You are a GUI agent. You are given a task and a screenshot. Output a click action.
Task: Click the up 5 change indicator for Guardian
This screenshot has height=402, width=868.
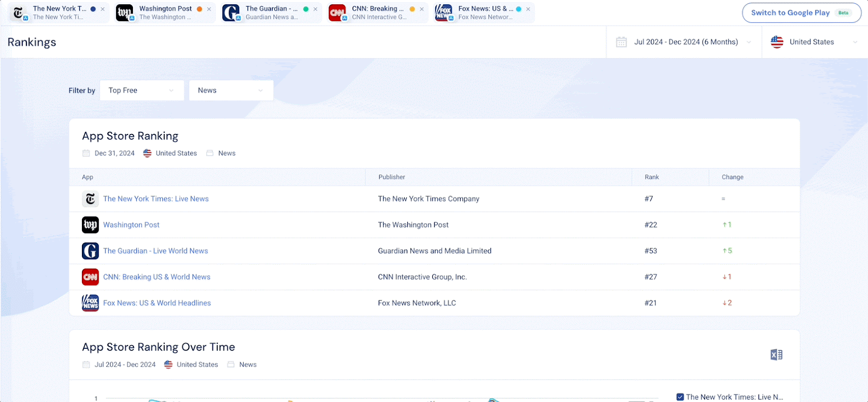point(727,251)
